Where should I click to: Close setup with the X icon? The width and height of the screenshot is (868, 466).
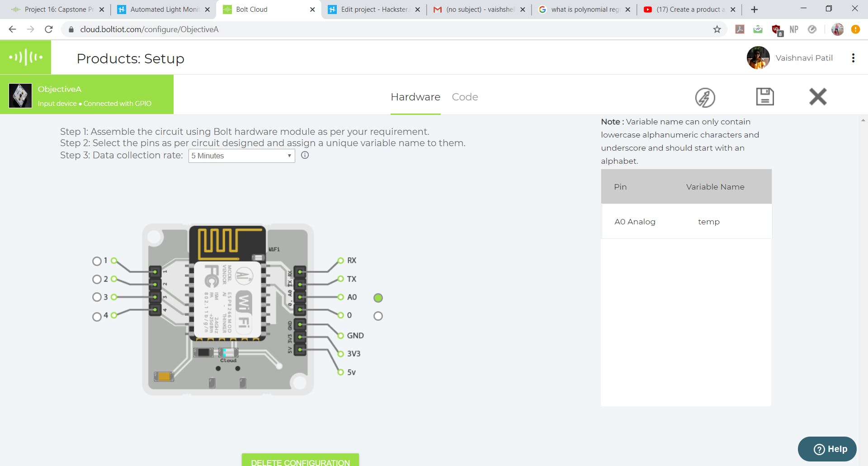818,96
